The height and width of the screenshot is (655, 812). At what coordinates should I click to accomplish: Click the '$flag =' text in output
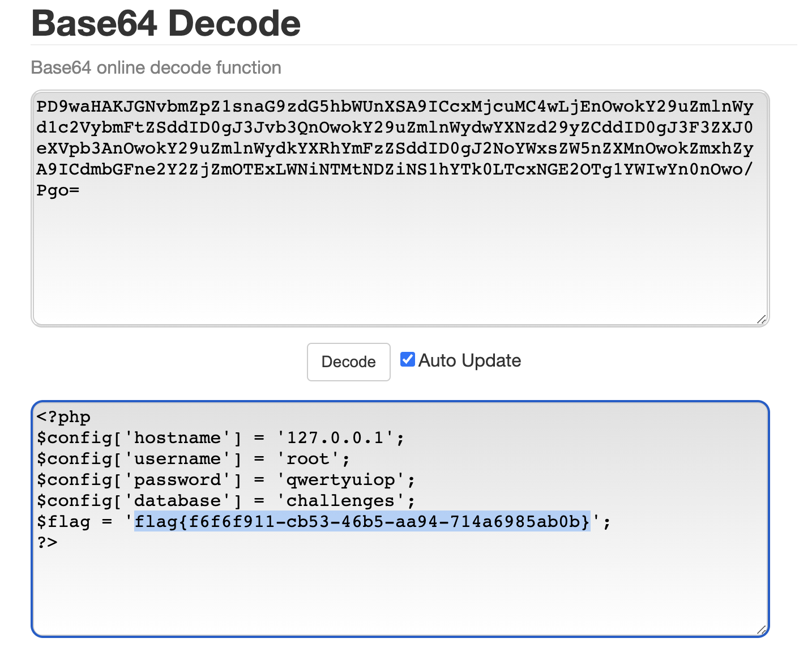(x=75, y=521)
